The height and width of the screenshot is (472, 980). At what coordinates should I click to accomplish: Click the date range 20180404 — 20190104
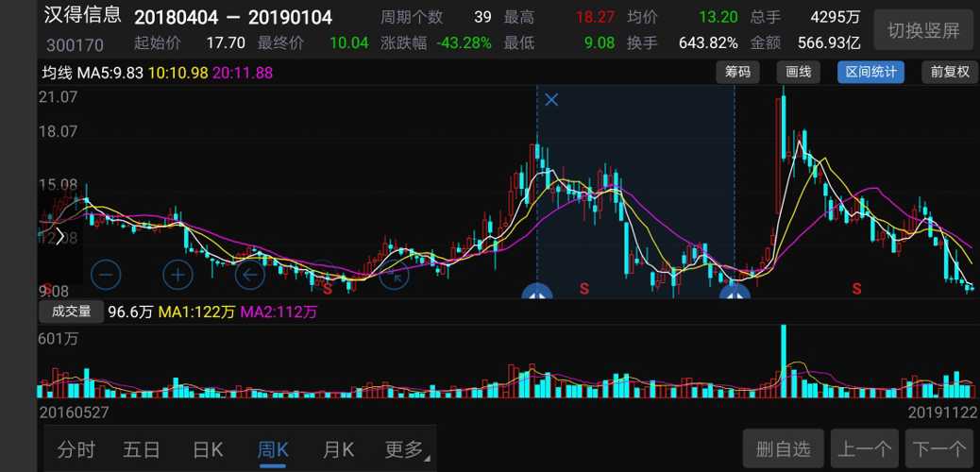pyautogui.click(x=233, y=17)
